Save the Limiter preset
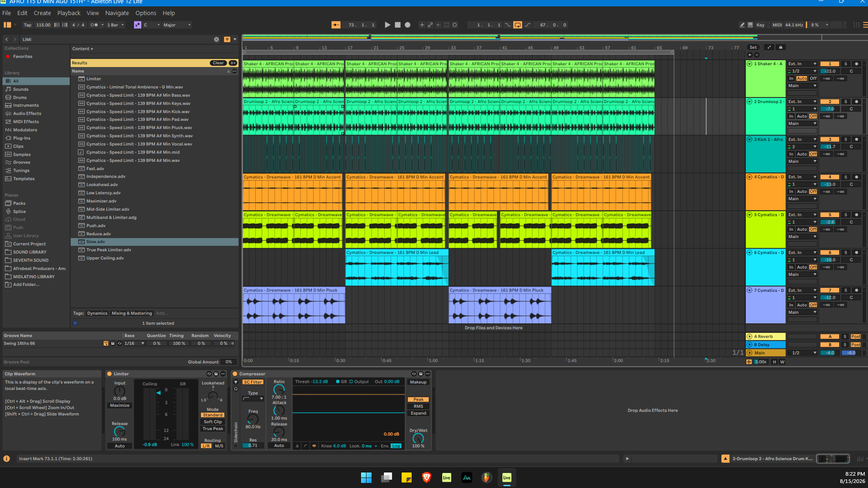Screen dimensions: 868x488 (217, 374)
